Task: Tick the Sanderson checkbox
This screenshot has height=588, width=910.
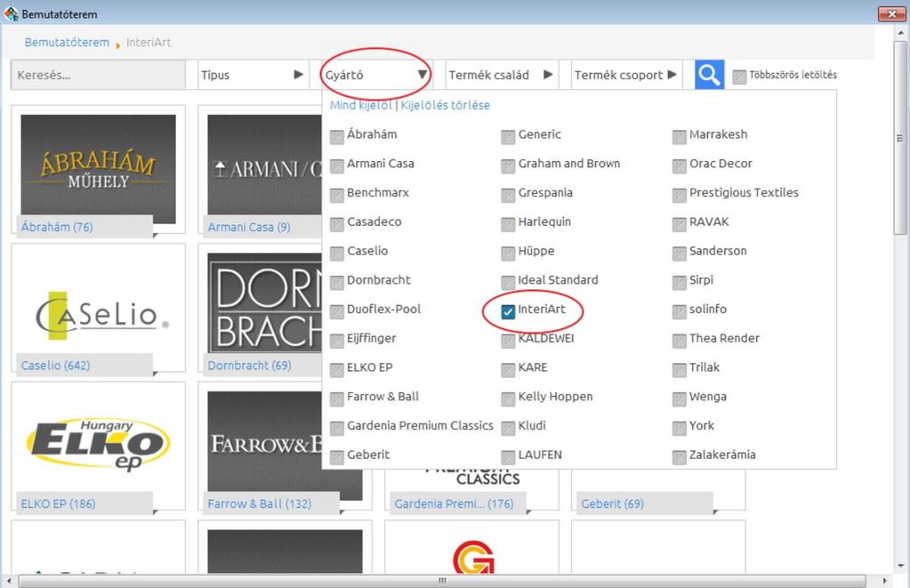Action: (679, 253)
